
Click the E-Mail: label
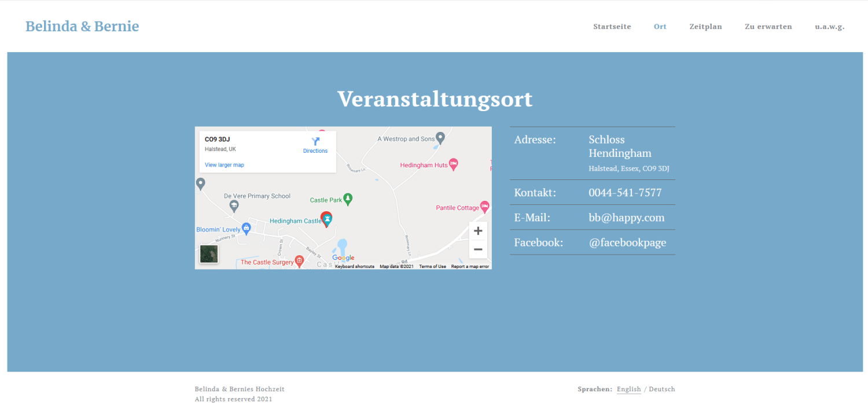click(532, 218)
